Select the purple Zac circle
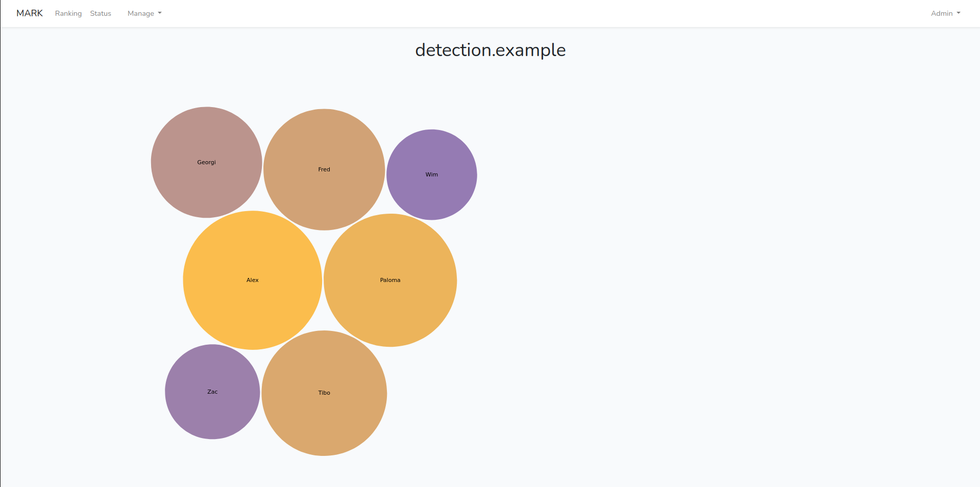Screen dimensions: 980x487 coord(212,392)
